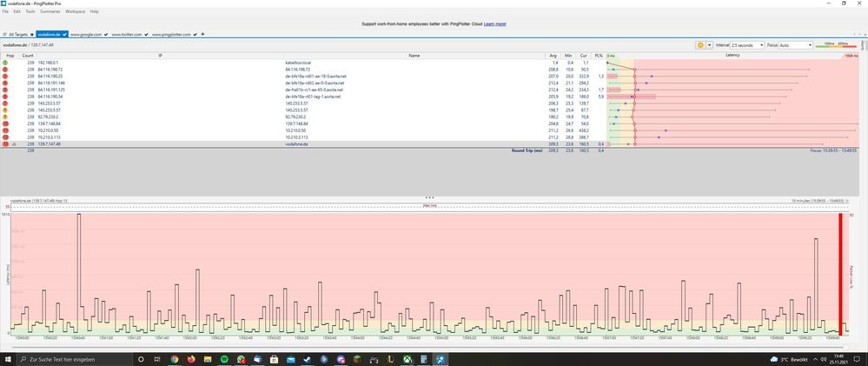Sort by the Count column header
Screen dimensions: 868x366
point(28,56)
